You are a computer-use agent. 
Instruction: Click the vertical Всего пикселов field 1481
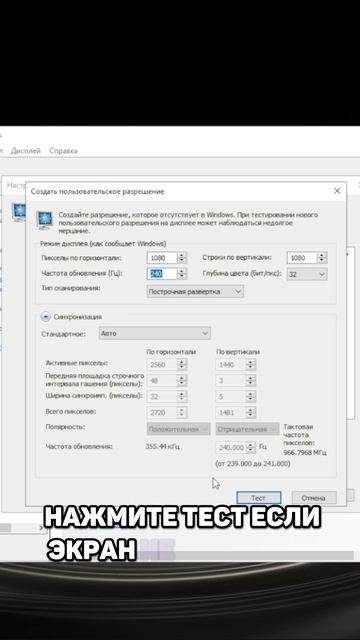[x=231, y=413]
